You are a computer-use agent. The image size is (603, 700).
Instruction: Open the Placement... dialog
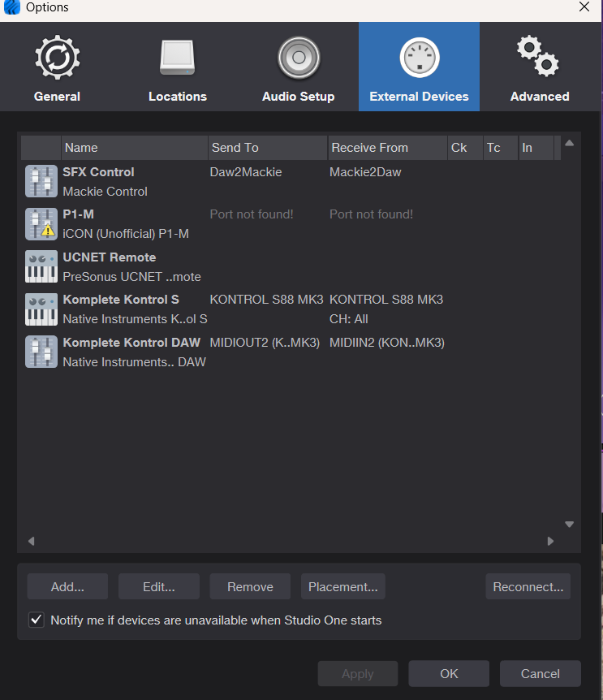(343, 586)
